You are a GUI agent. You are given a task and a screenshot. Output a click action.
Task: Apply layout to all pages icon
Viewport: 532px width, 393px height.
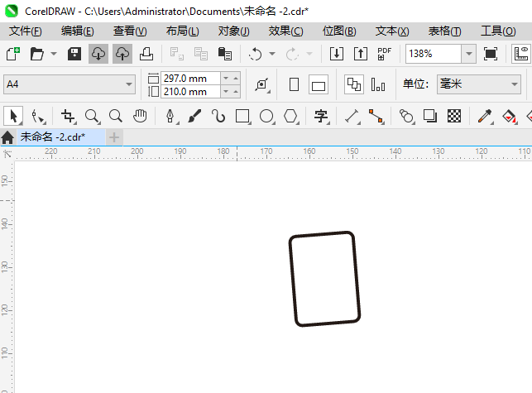[354, 84]
